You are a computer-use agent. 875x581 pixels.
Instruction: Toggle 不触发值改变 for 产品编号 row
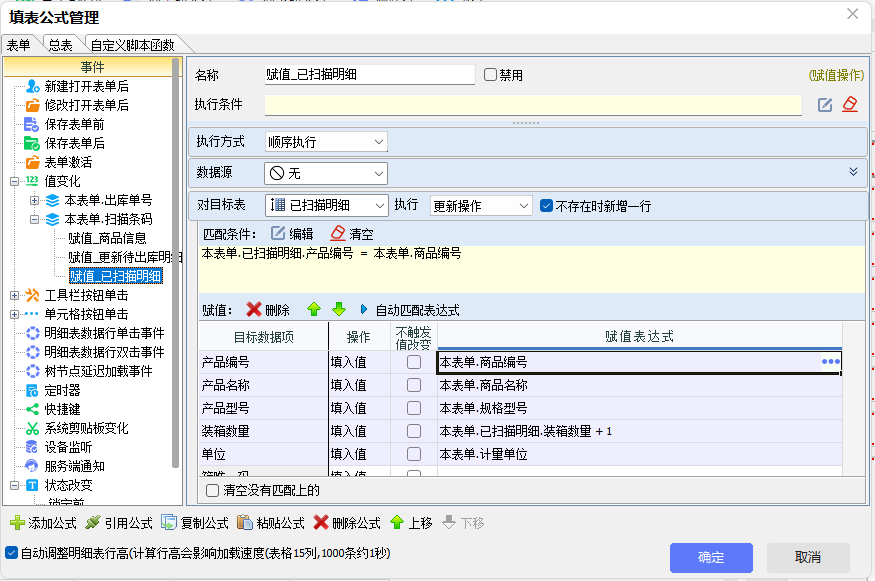(414, 362)
